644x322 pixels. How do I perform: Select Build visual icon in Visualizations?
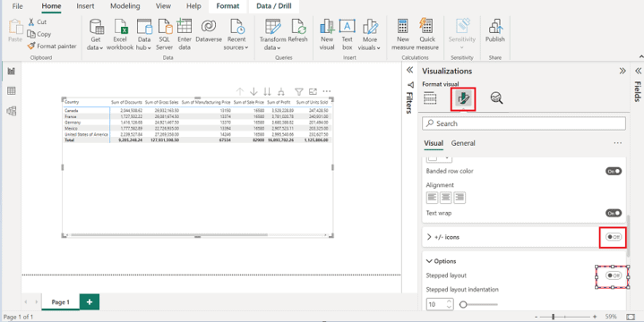[x=430, y=98]
